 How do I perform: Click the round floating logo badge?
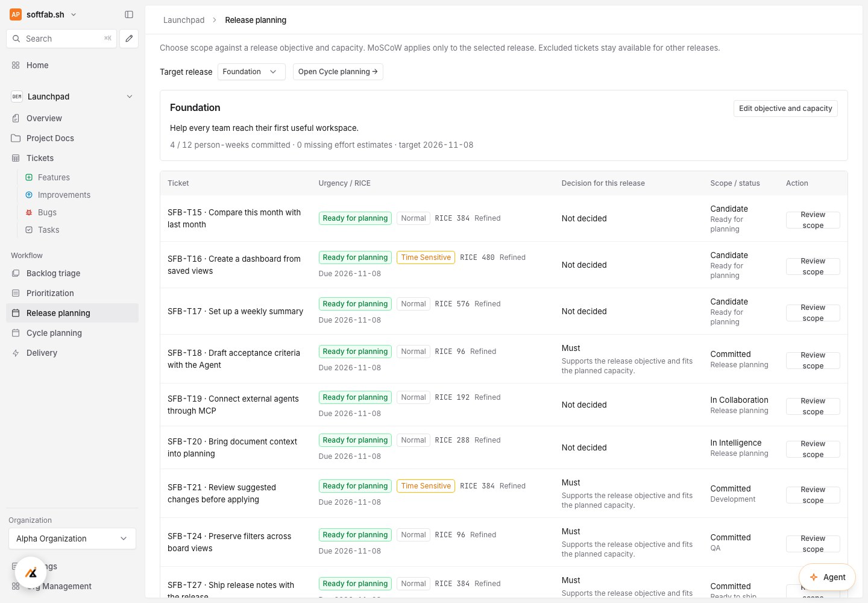(31, 572)
